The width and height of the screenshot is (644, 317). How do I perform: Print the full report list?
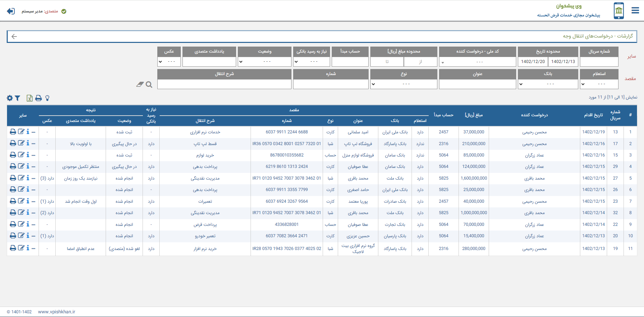[39, 98]
